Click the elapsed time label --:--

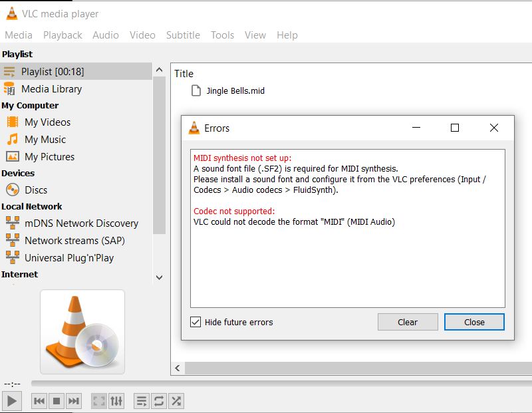coord(12,384)
